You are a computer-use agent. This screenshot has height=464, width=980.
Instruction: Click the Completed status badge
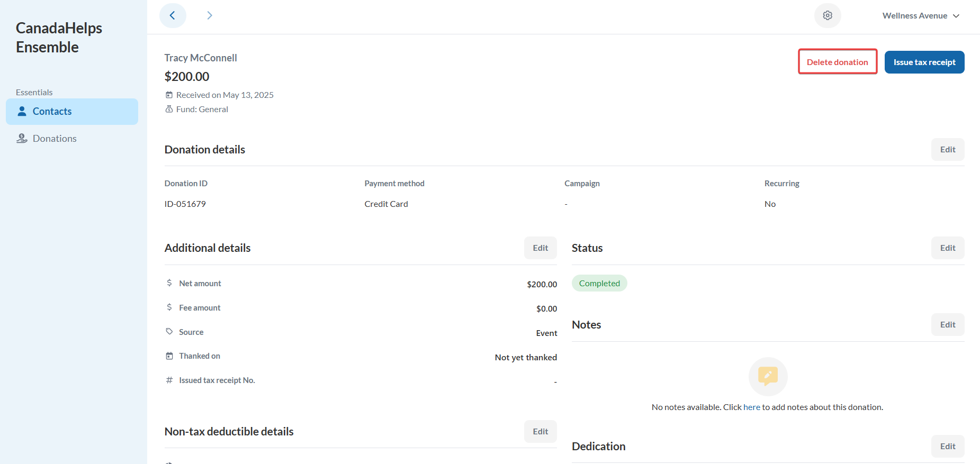point(599,283)
